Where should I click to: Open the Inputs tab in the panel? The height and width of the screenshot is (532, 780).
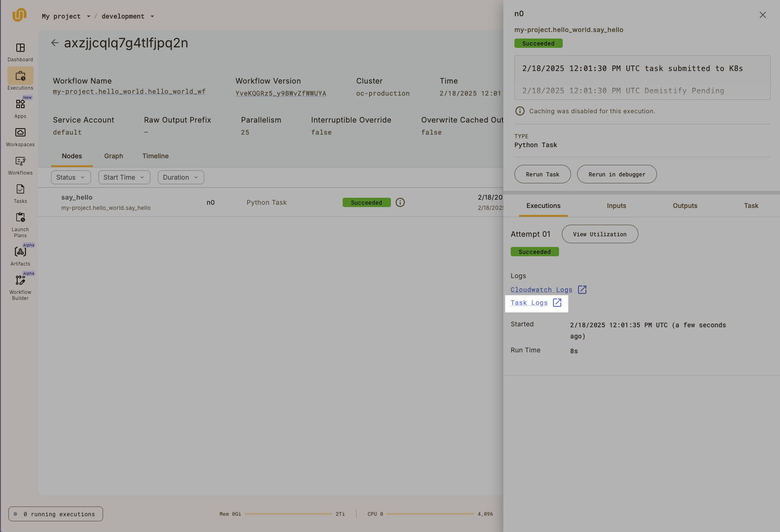pos(616,206)
